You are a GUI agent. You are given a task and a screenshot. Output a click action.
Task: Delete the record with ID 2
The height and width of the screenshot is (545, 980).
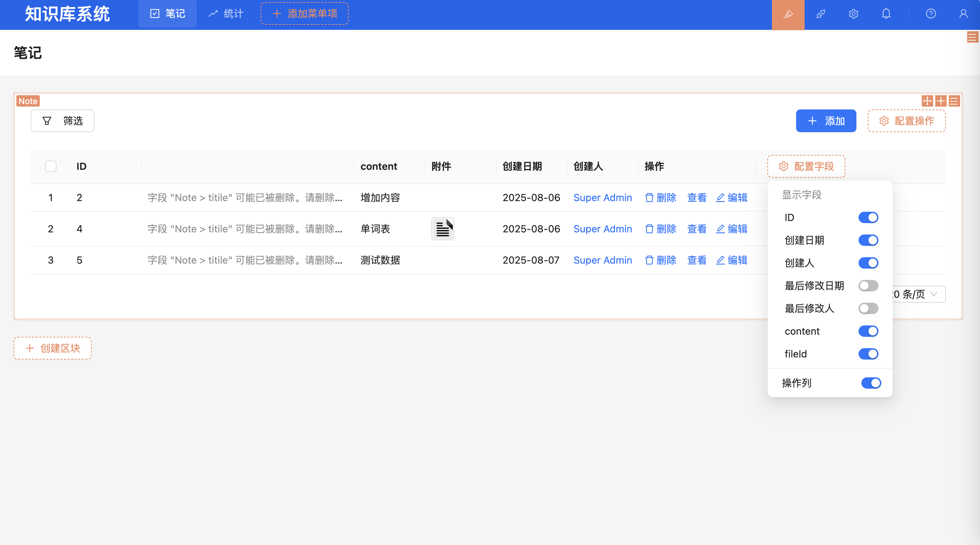[x=660, y=198]
